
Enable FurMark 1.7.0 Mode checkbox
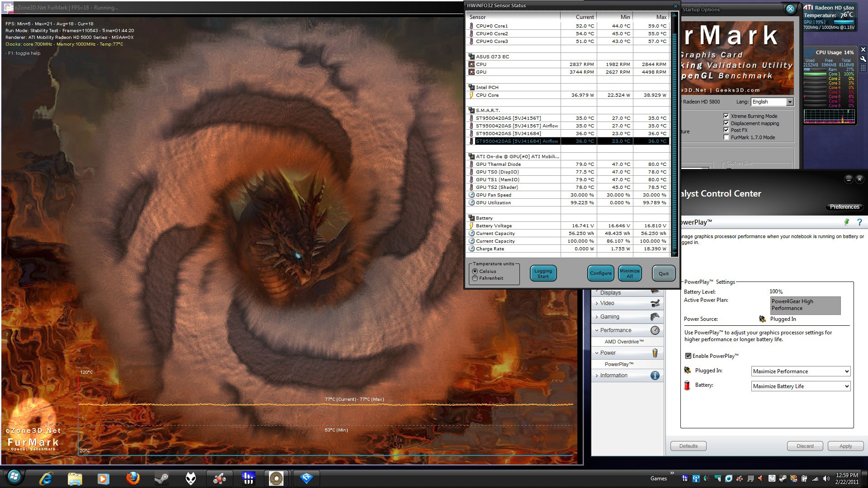726,137
